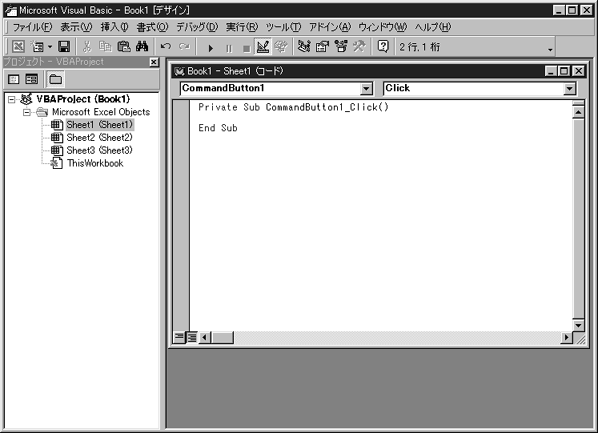Screen dimensions: 598x433
Task: Click the Insert UserForm toolbar icon
Action: pos(38,47)
